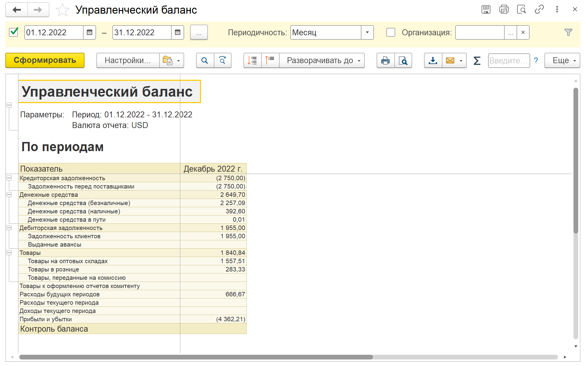This screenshot has height=366, width=588.
Task: Click the Сформировать button
Action: (x=45, y=60)
